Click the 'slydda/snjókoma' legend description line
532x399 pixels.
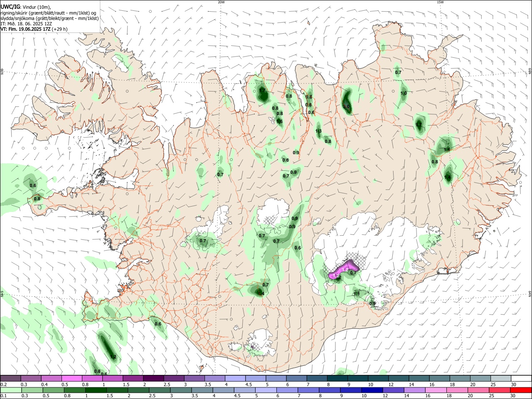[49, 18]
